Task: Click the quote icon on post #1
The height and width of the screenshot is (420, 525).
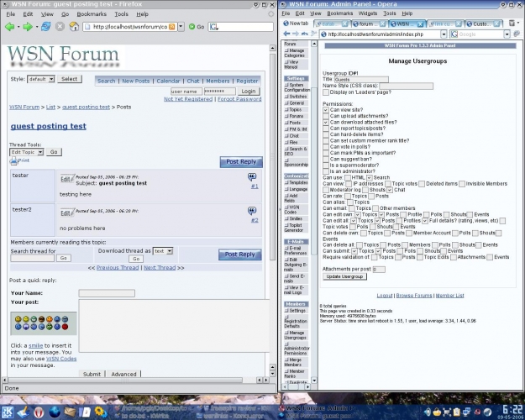Action: (x=252, y=177)
